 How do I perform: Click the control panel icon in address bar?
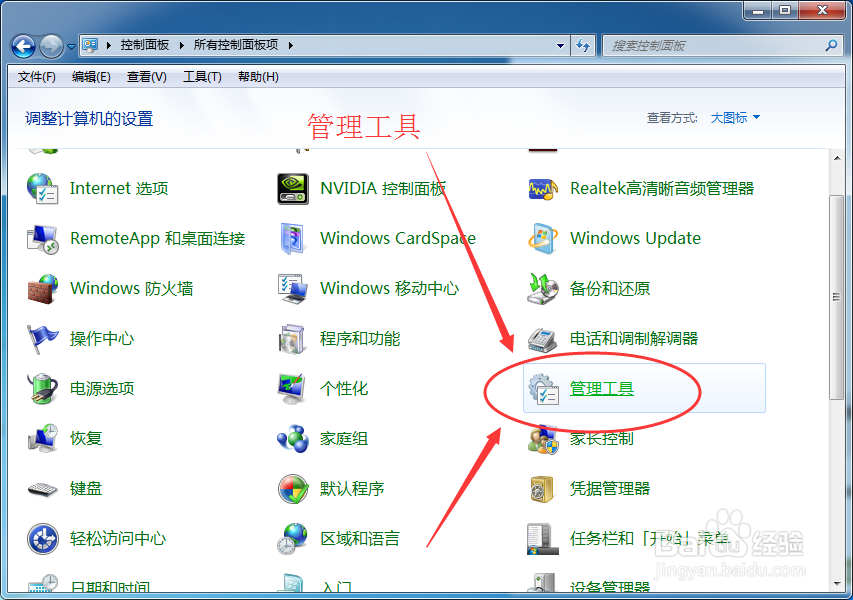(x=90, y=45)
